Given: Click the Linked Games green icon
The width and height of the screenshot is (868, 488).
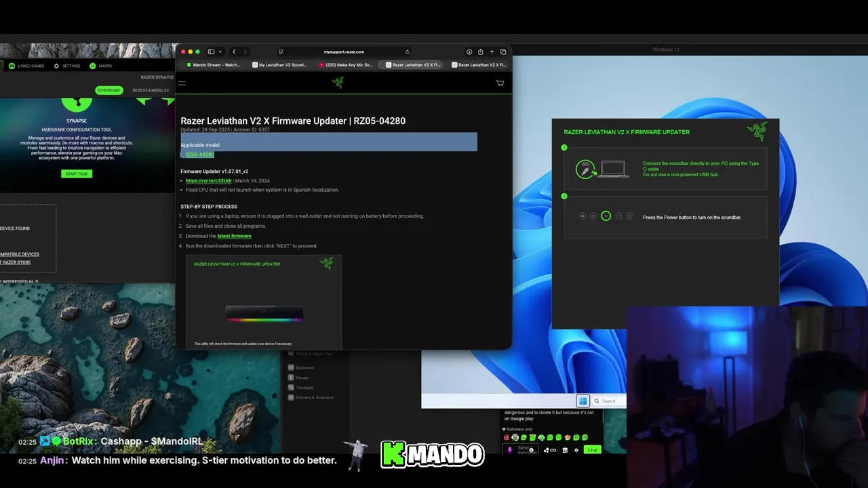Looking at the screenshot, I should click(x=12, y=66).
